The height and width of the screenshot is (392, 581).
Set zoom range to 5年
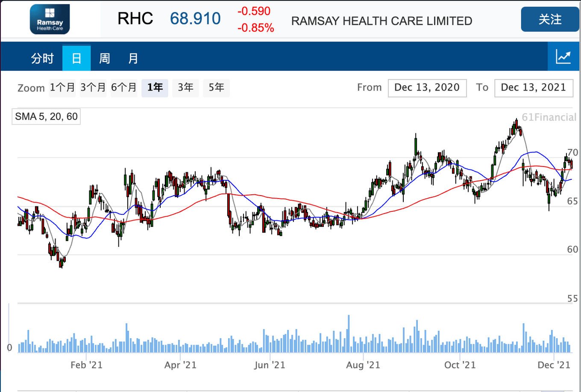pos(216,88)
